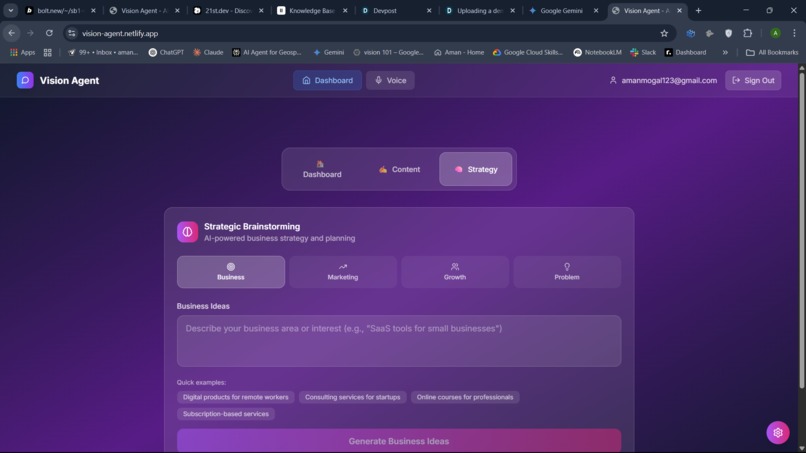
Task: Open the Chrome profile avatar
Action: pos(775,33)
